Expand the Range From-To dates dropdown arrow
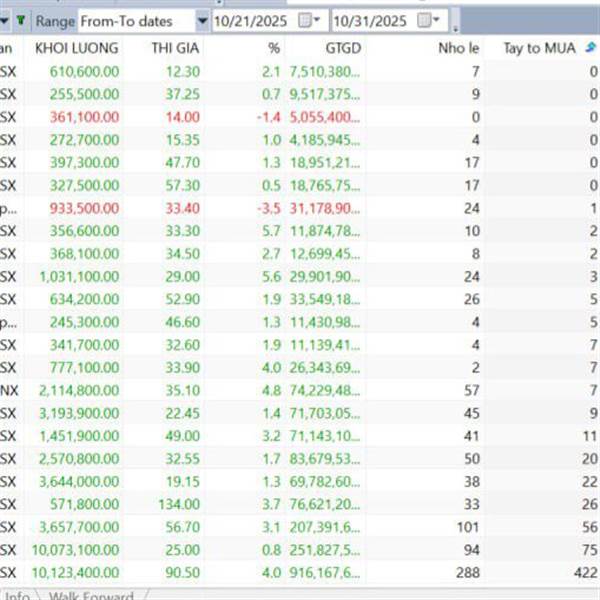The image size is (600, 600). click(x=202, y=21)
